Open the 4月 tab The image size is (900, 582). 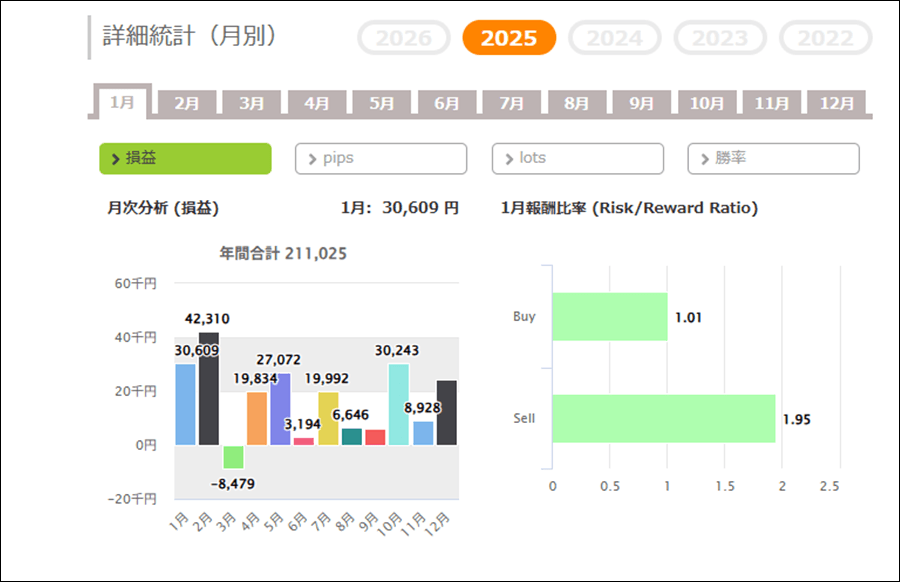tap(317, 103)
